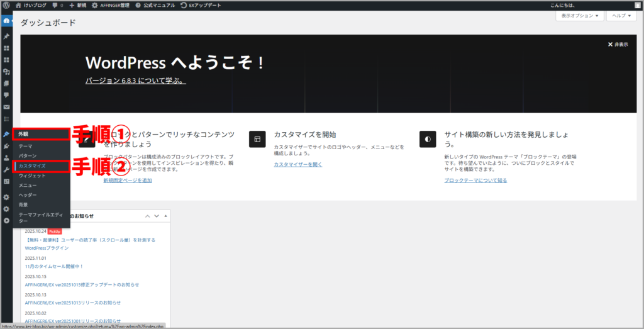Screen dimensions: 644x329
Task: Open the Dashboard icon in sidebar
Action: point(6,21)
